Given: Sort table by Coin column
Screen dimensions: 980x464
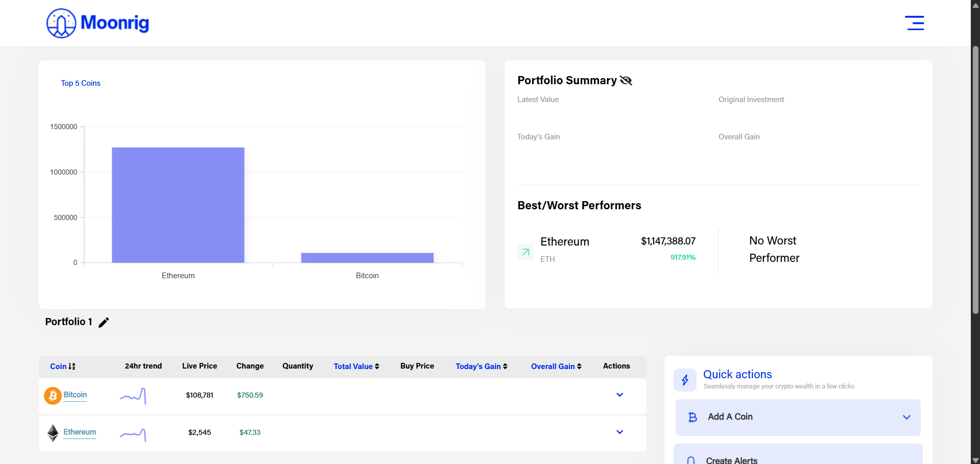Looking at the screenshot, I should tap(63, 367).
